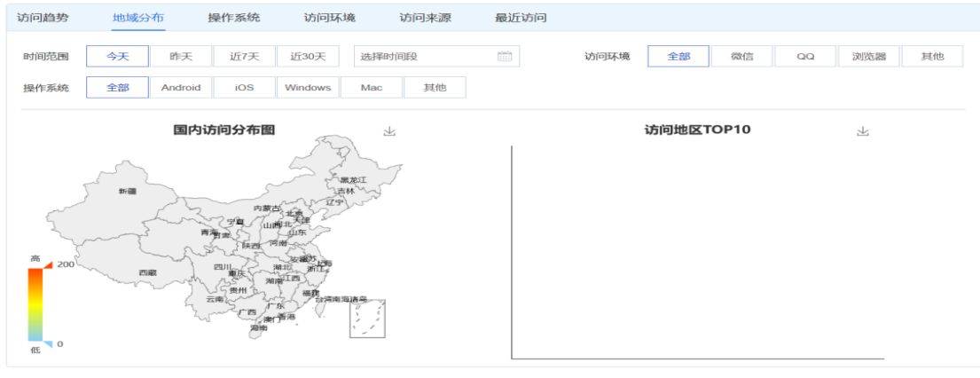Viewport: 980px width, 378px height.
Task: Open the 操作系统 tab
Action: point(234,18)
